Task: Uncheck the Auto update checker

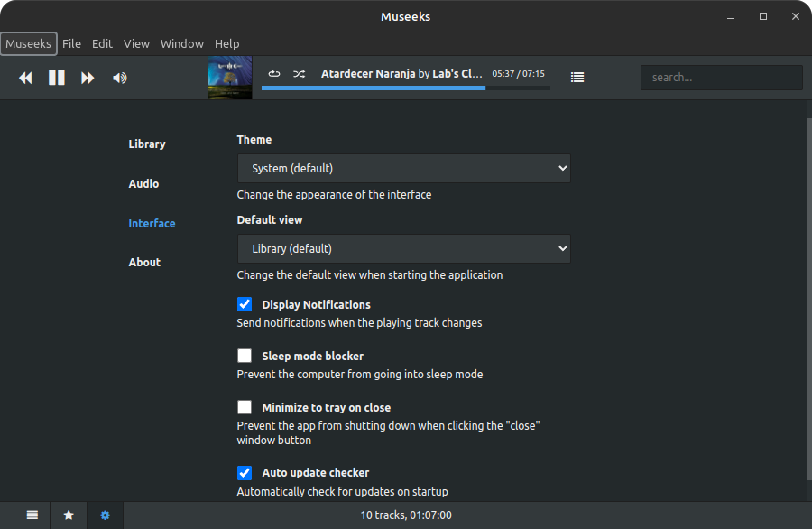Action: pos(245,472)
